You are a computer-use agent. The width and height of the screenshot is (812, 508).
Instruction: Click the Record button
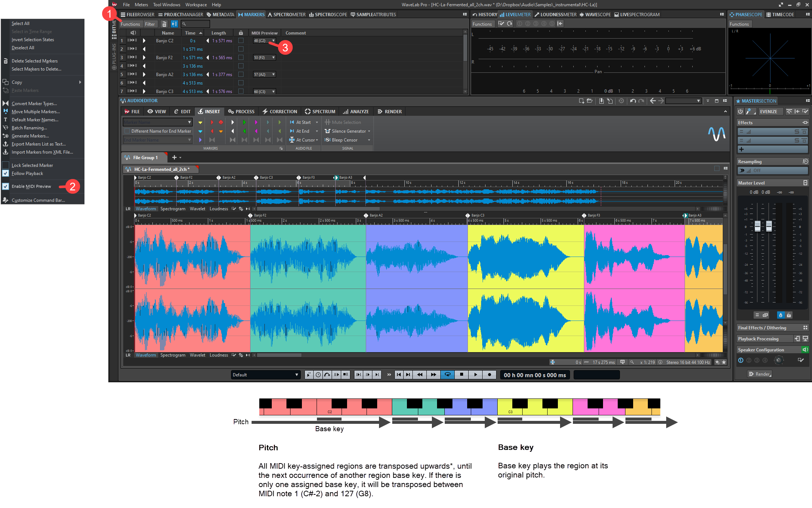(x=489, y=375)
